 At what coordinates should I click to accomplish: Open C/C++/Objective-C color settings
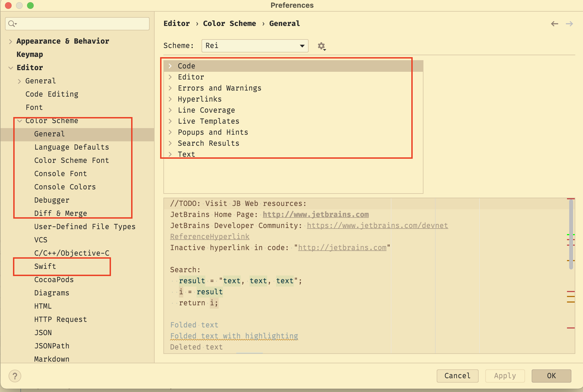point(72,253)
